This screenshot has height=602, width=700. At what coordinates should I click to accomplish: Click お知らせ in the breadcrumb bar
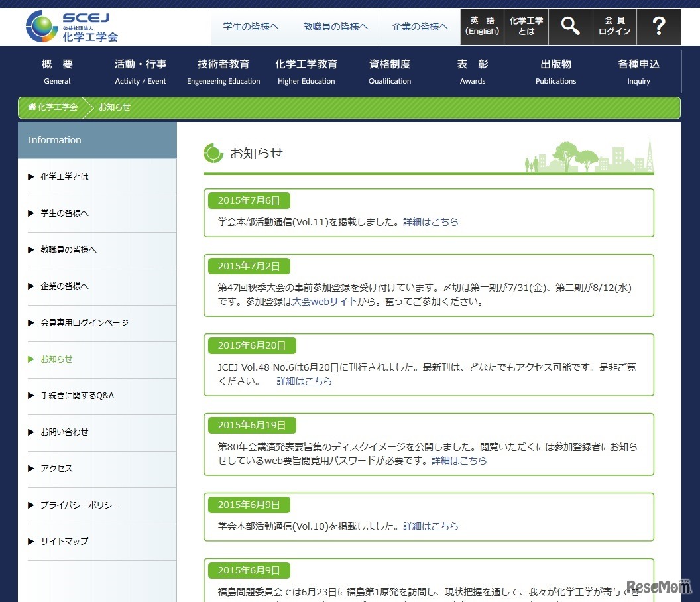pos(114,107)
